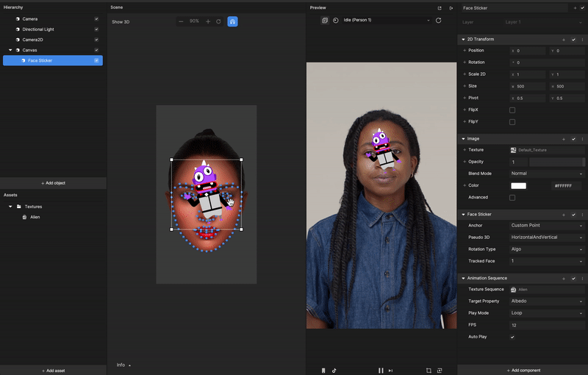588x375 pixels.
Task: Uncheck the Auto Play checkbox
Action: pyautogui.click(x=512, y=337)
